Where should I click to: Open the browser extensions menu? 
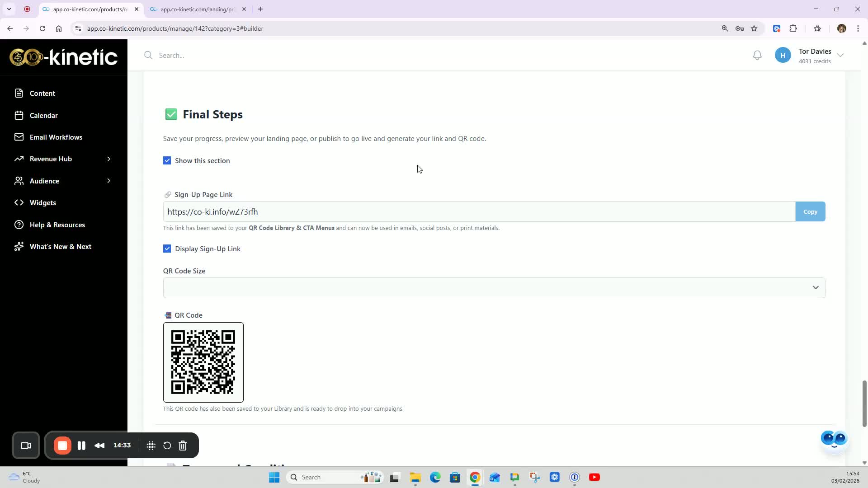click(793, 28)
